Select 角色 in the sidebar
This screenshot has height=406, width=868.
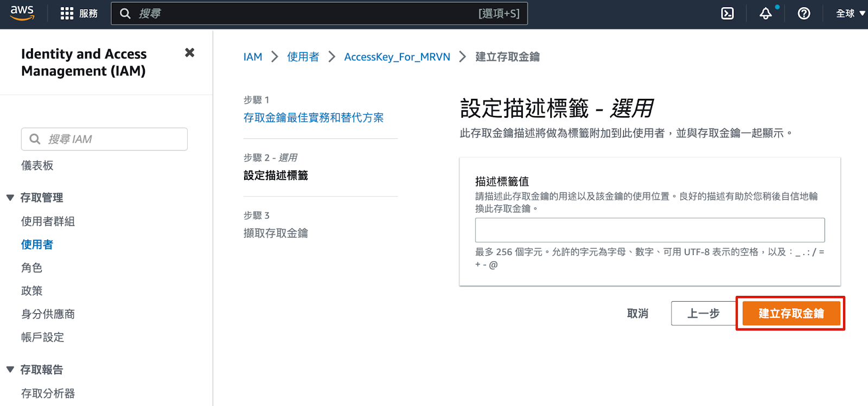[31, 268]
